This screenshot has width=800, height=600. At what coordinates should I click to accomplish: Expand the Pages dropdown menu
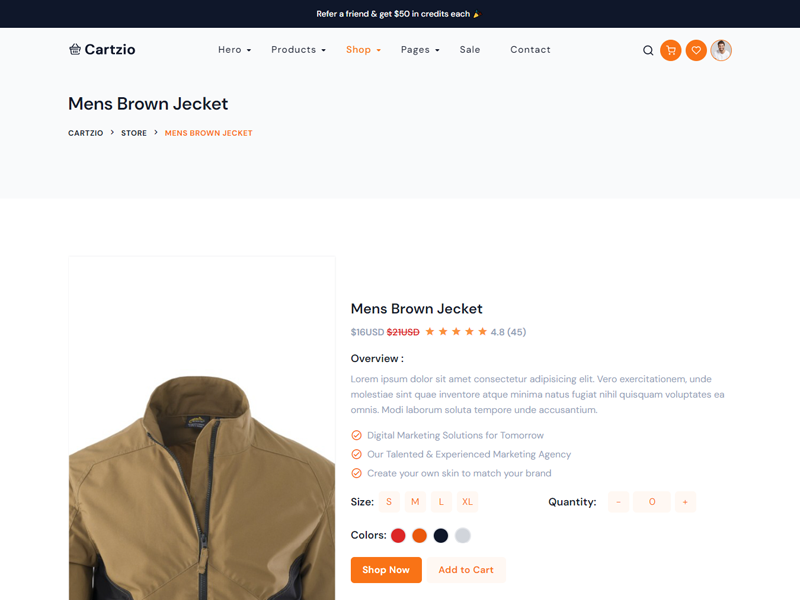point(420,49)
